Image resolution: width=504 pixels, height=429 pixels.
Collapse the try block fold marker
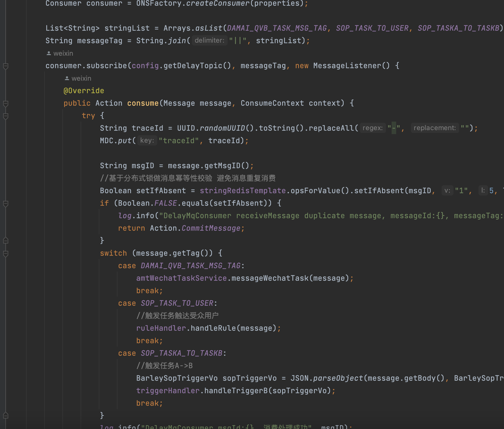click(x=6, y=116)
